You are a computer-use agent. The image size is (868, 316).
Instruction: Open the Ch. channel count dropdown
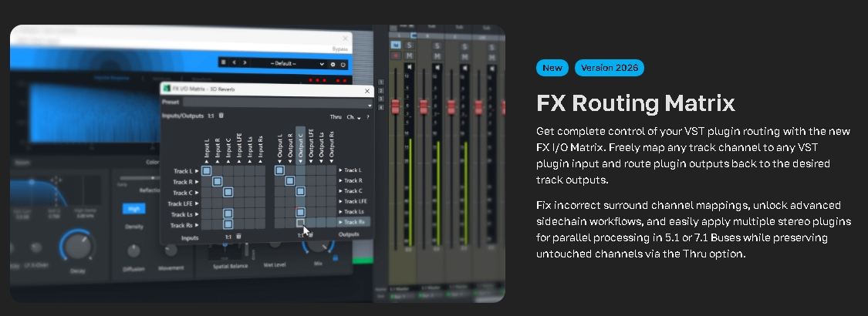(x=353, y=117)
